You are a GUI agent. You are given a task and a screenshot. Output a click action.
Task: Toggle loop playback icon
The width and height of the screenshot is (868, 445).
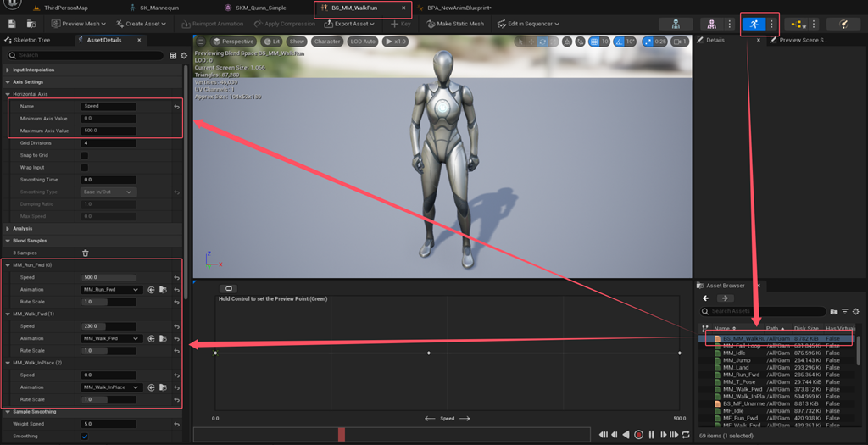pos(686,435)
